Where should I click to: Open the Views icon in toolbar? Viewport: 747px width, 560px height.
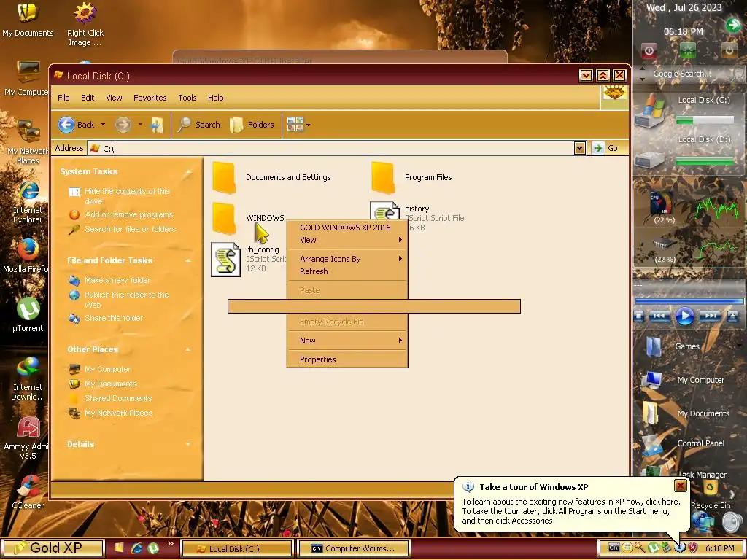pos(295,125)
